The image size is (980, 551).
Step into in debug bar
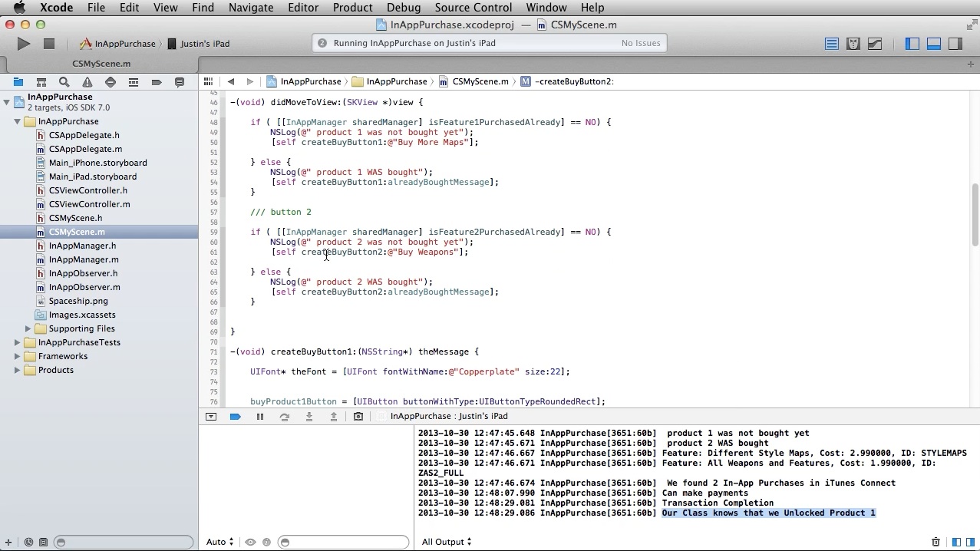click(x=309, y=416)
